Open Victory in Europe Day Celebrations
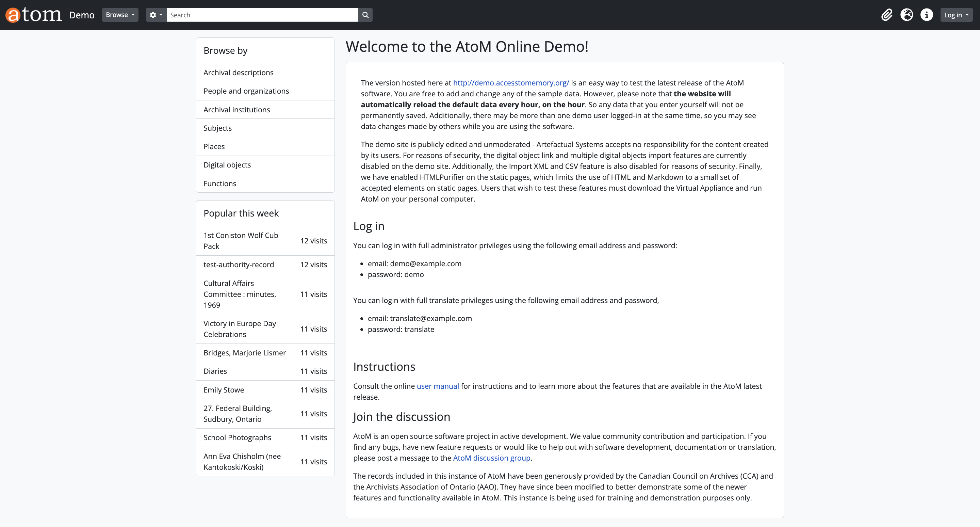The width and height of the screenshot is (980, 527). (x=240, y=329)
